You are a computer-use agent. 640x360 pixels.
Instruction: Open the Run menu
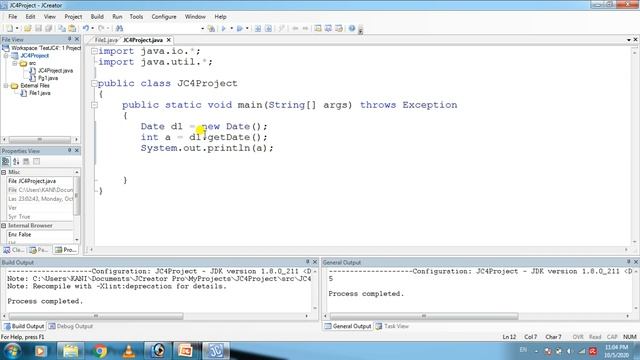pyautogui.click(x=117, y=17)
